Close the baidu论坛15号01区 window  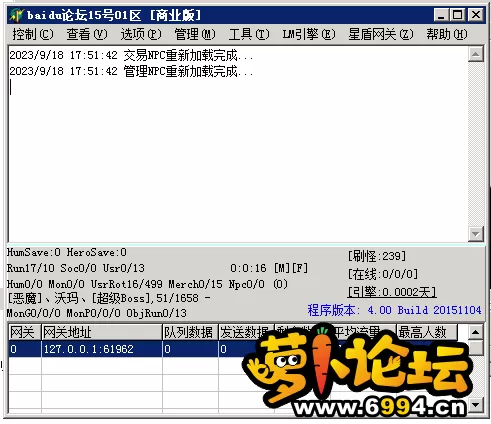pos(475,15)
